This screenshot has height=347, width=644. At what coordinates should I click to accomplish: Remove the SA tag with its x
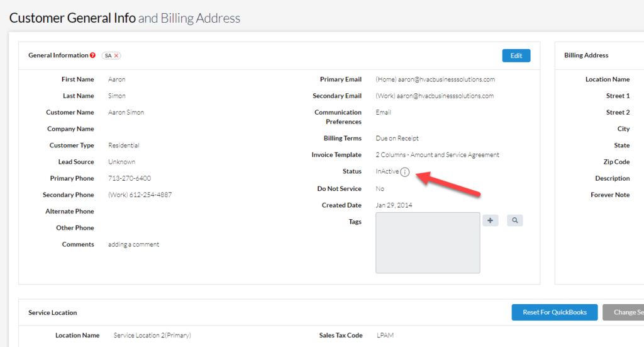click(116, 56)
